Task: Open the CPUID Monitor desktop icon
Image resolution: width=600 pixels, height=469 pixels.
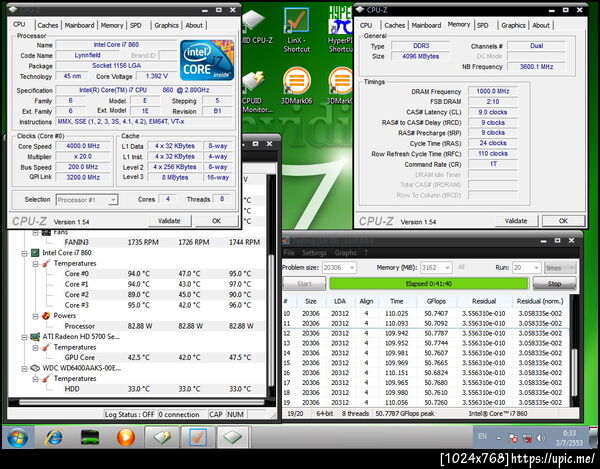Action: coord(257,92)
